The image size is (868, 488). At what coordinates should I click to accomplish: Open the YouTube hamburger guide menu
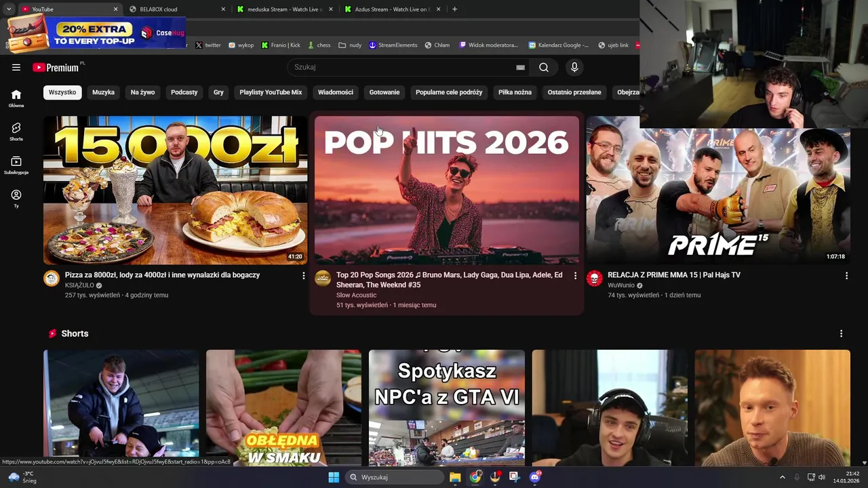[x=16, y=67]
